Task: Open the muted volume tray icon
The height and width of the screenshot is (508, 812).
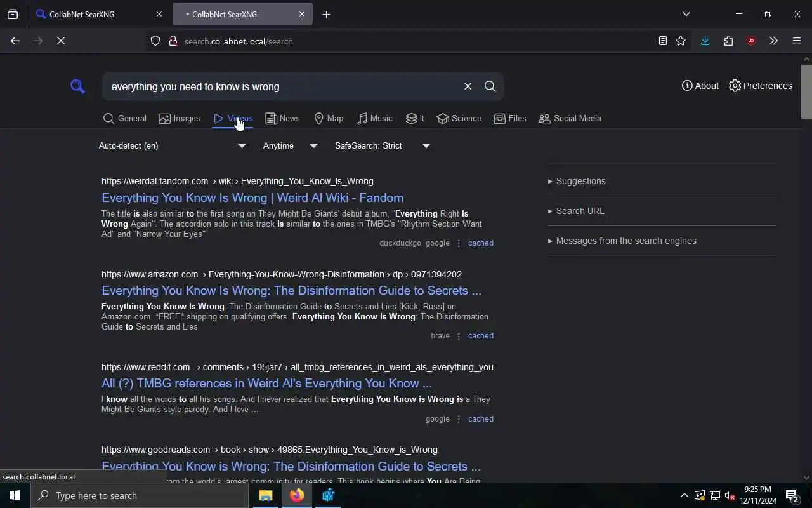Action: pos(730,495)
